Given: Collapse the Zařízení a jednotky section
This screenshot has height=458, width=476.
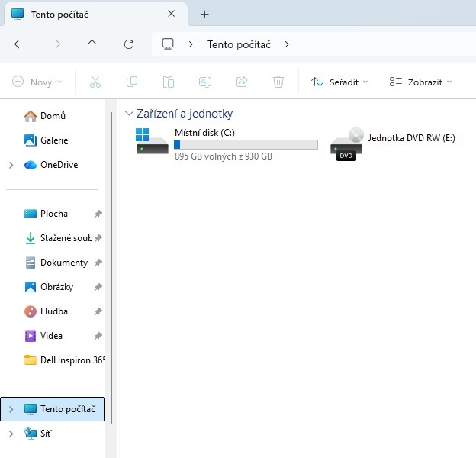Looking at the screenshot, I should pyautogui.click(x=128, y=114).
